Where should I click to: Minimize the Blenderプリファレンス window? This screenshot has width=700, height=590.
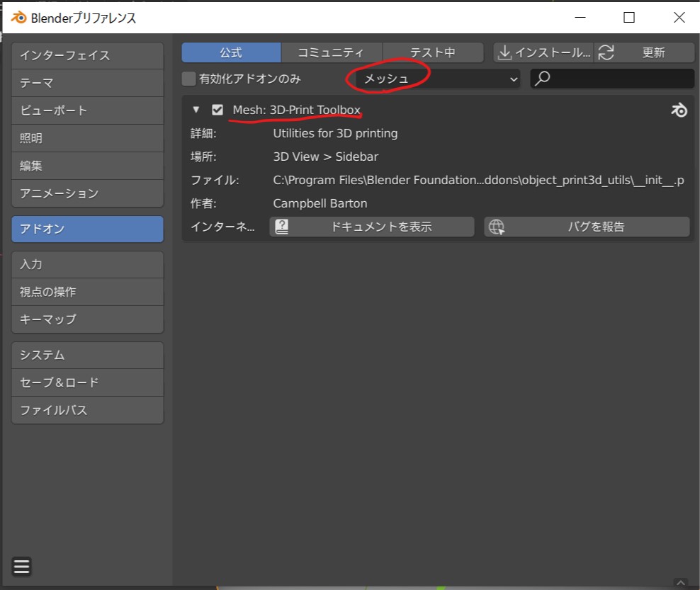coord(580,18)
